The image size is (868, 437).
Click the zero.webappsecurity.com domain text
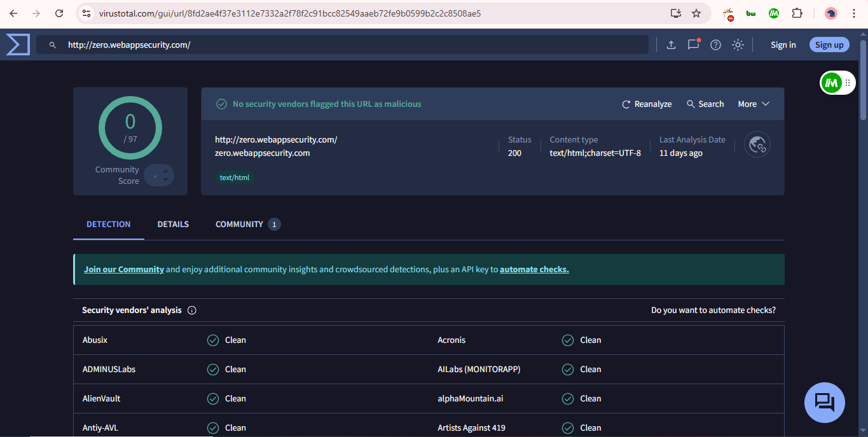263,153
